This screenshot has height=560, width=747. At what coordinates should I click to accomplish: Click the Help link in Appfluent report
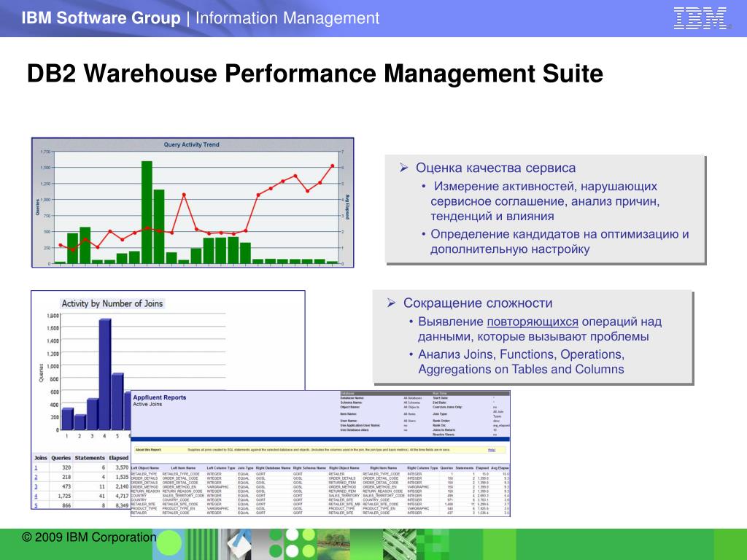[492, 449]
